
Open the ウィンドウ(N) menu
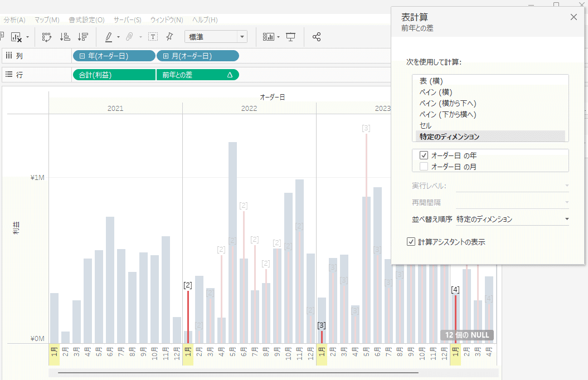click(167, 20)
